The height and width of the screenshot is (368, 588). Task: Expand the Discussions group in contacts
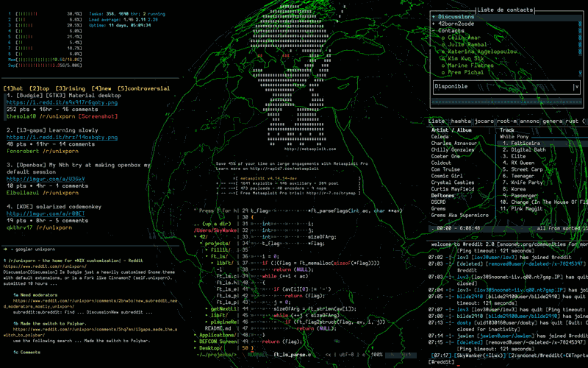coord(456,16)
